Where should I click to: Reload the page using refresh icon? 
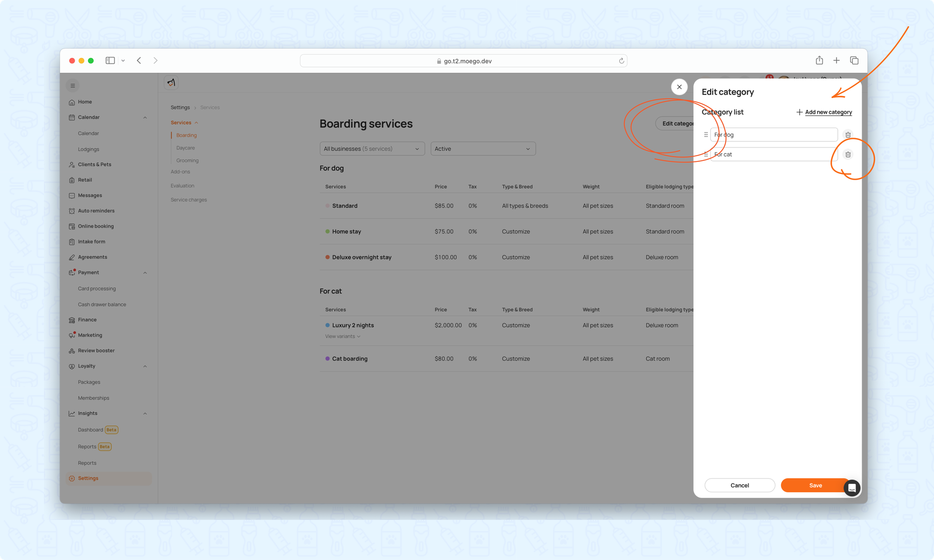[x=622, y=61]
